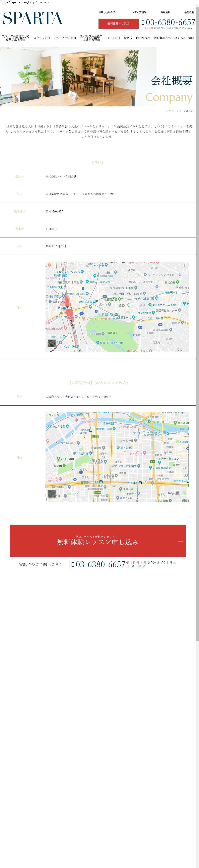Click 【本社】 section heading

98,162
